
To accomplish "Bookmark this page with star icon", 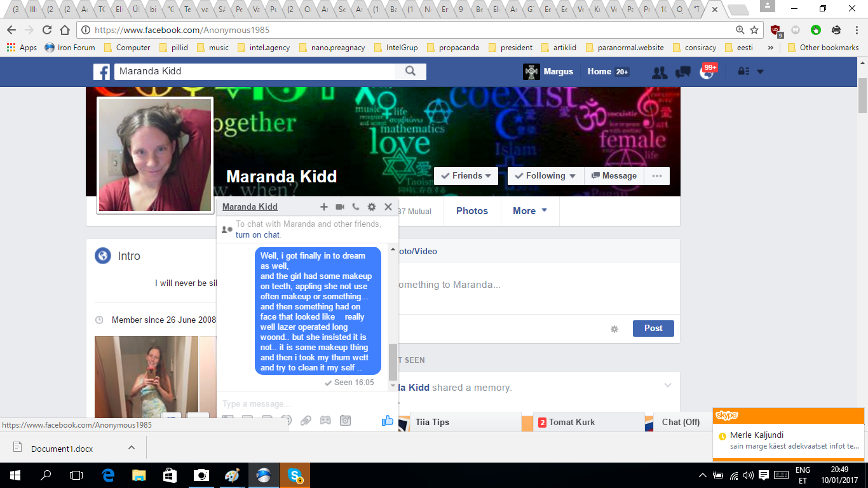I will pyautogui.click(x=754, y=30).
